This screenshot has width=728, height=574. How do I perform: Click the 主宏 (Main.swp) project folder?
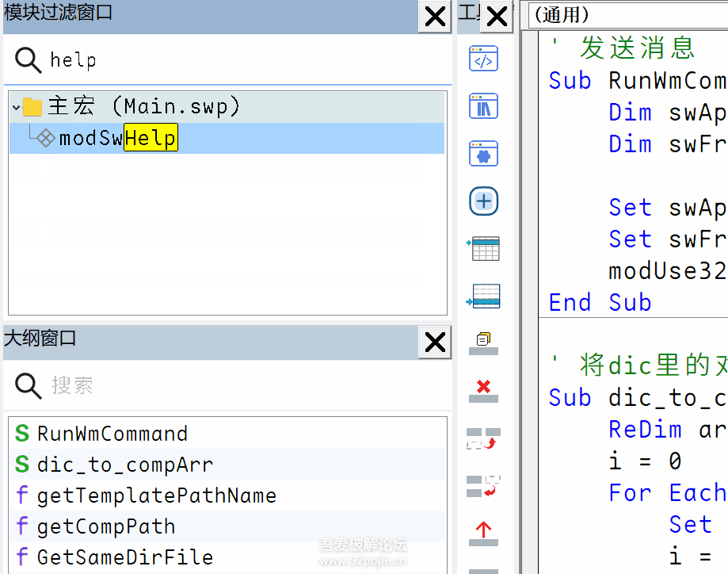click(x=143, y=106)
